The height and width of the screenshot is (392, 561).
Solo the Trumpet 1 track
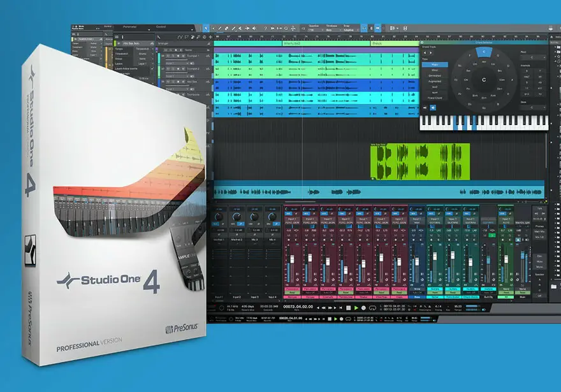click(x=173, y=56)
